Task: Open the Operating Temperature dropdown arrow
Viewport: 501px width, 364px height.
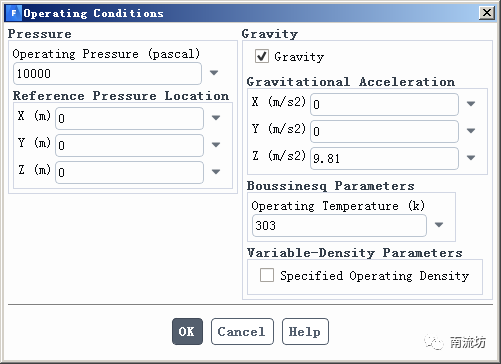Action: tap(439, 225)
